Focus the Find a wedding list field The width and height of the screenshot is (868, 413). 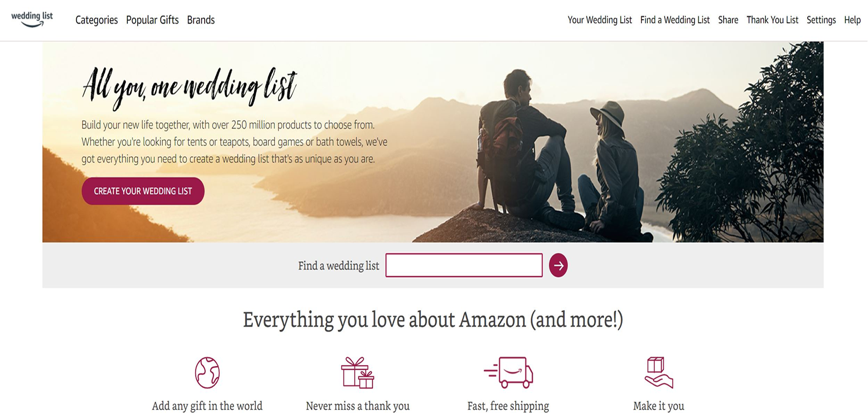tap(464, 265)
